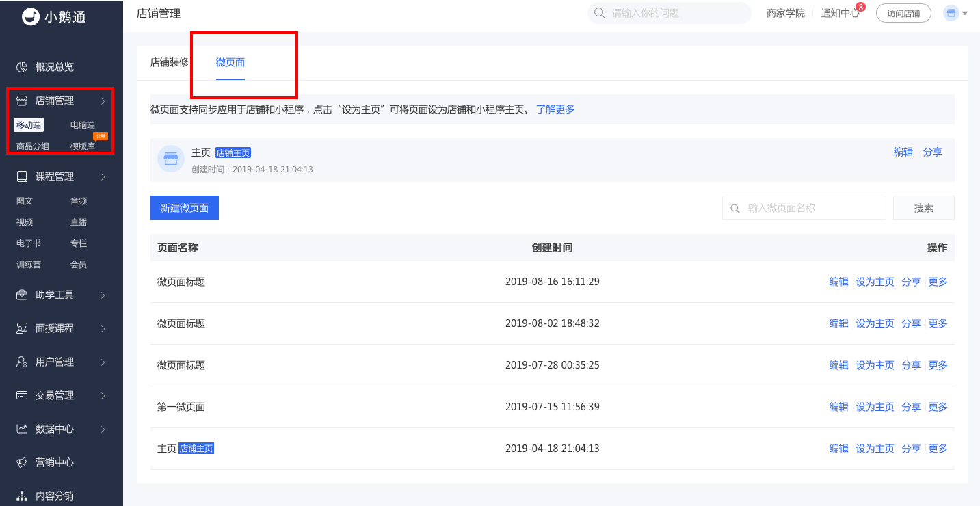This screenshot has width=980, height=506.
Task: Click 设为主页 for 第一微页面 row
Action: click(875, 407)
